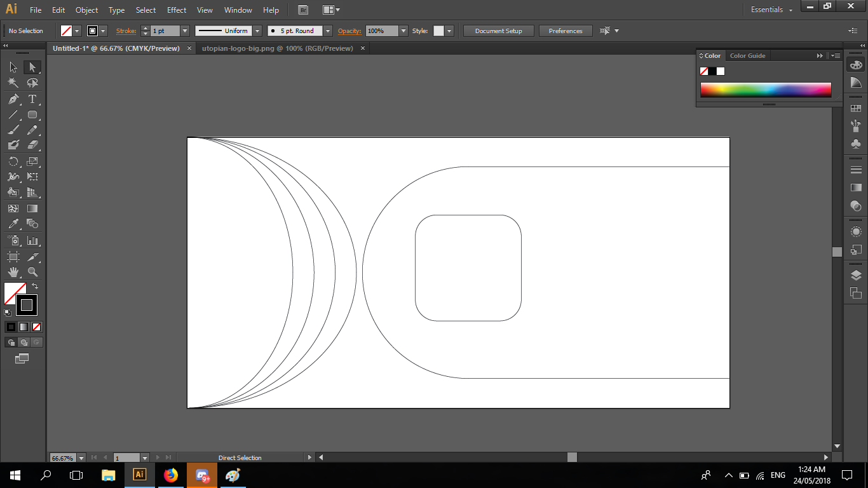Change the screen mode

coord(22,358)
